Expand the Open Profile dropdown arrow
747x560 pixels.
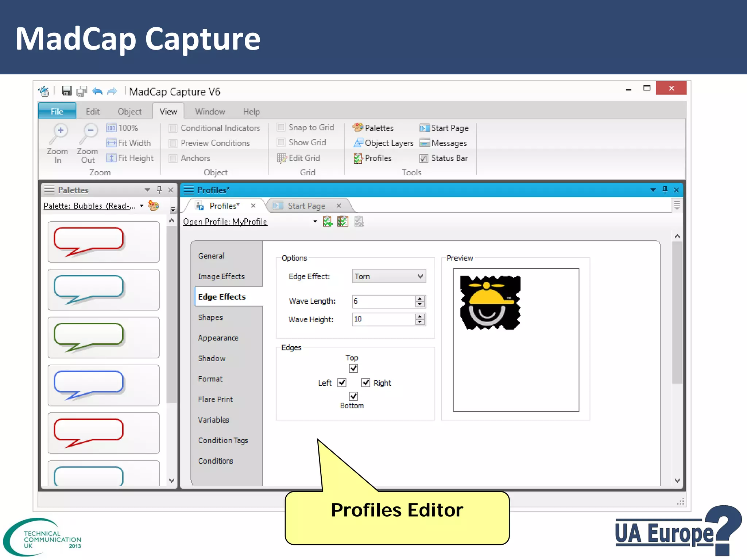click(x=315, y=221)
